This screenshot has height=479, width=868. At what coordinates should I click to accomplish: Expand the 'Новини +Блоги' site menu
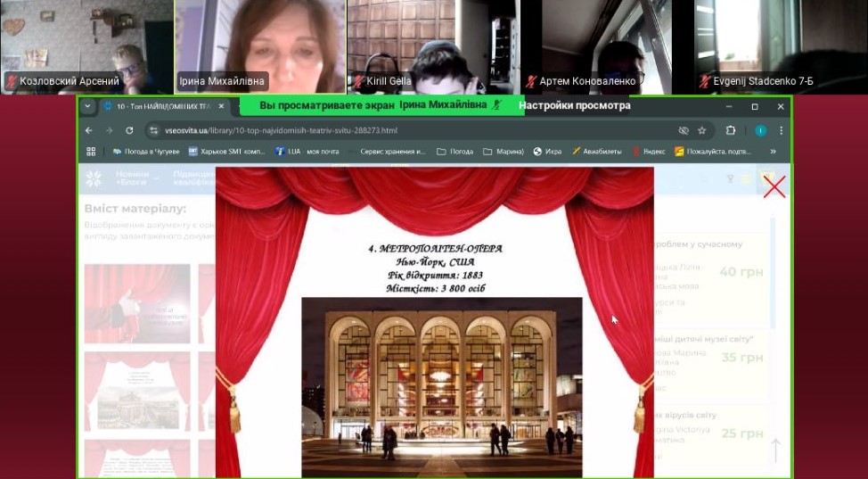(135, 178)
